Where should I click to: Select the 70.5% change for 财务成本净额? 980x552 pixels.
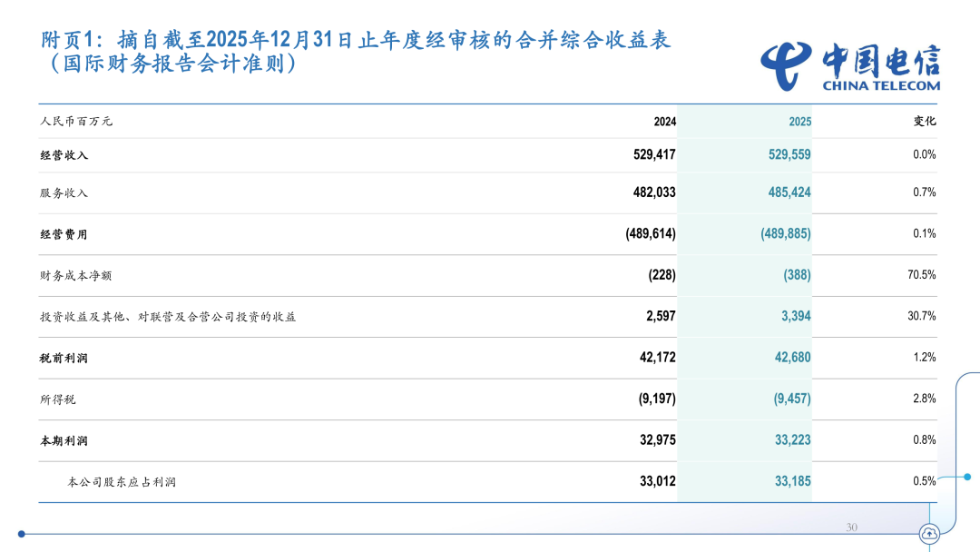[921, 274]
